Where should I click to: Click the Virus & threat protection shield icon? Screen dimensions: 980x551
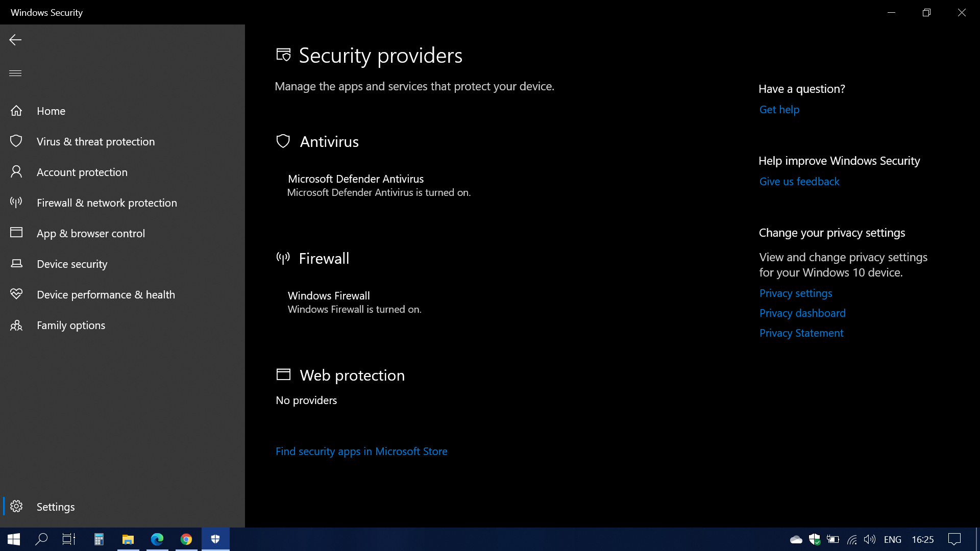[16, 141]
